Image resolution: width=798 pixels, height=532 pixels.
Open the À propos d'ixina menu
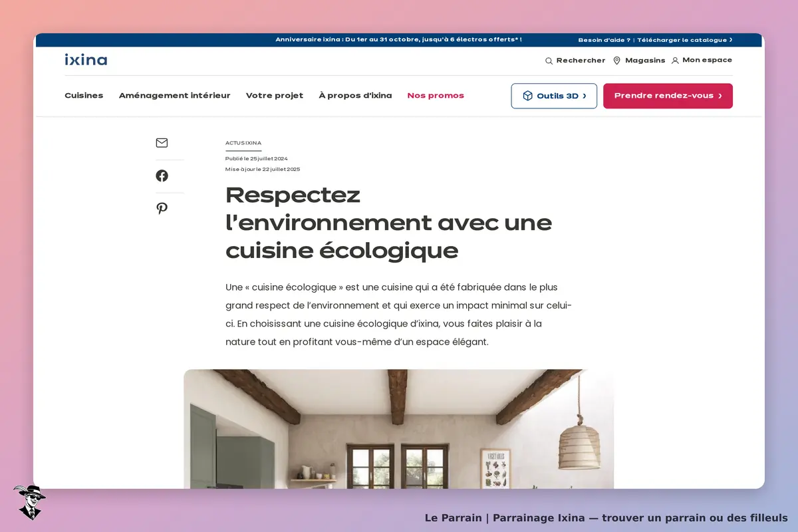click(x=355, y=96)
